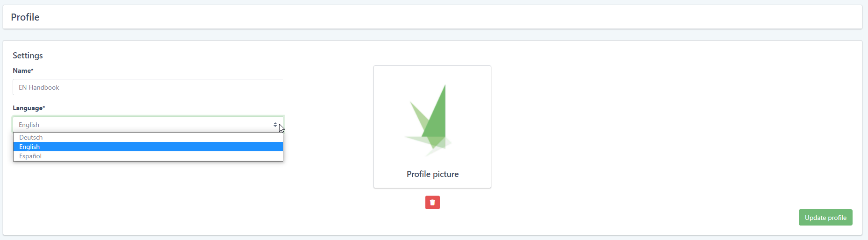
Task: Click the Name field containing EN Handbook
Action: point(148,87)
